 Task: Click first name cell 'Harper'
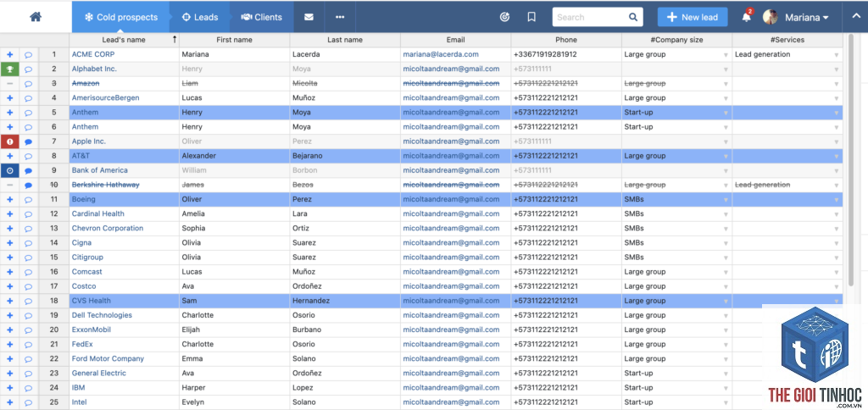pyautogui.click(x=235, y=388)
